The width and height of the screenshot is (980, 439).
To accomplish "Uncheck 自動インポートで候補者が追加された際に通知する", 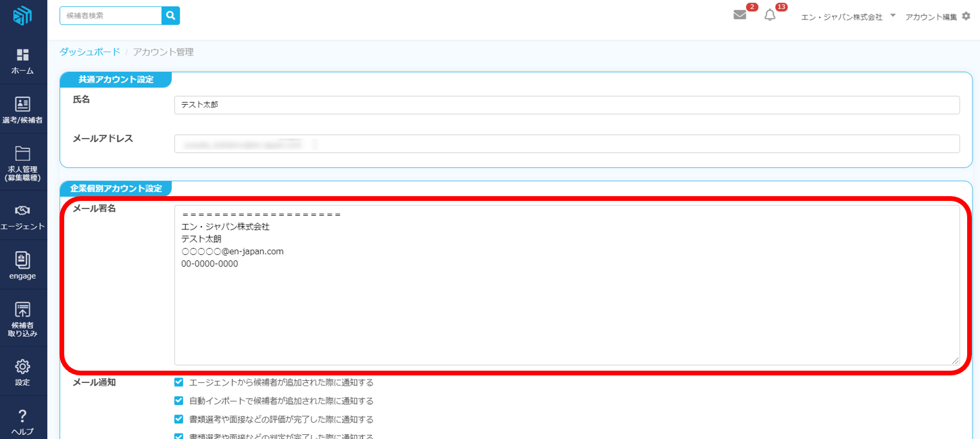I will pyautogui.click(x=179, y=400).
